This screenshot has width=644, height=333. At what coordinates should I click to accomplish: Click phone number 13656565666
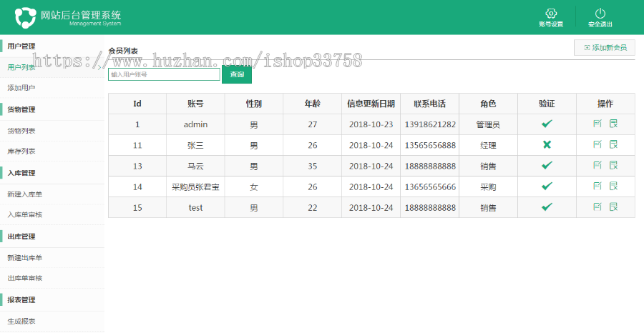(430, 187)
